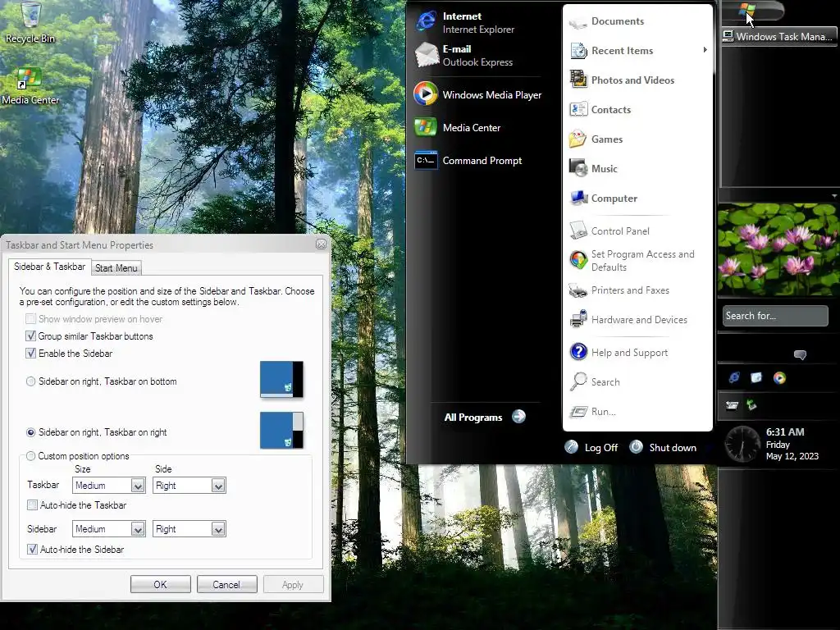This screenshot has width=840, height=630.
Task: Switch to Sidebar & Taskbar tab
Action: (x=49, y=267)
